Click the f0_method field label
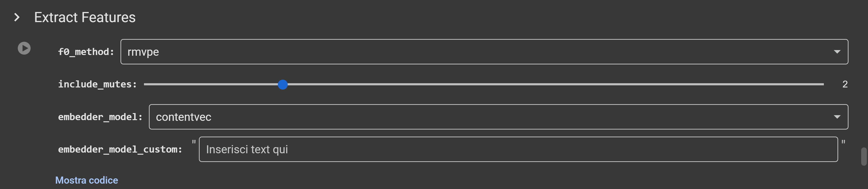Image resolution: width=868 pixels, height=189 pixels. pos(86,52)
